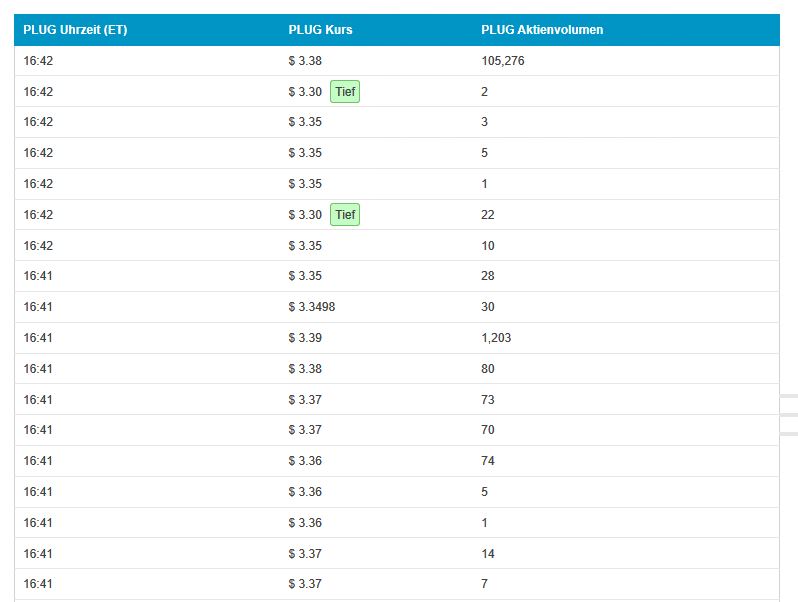Select the price $ 3.39
Image resolution: width=798 pixels, height=602 pixels.
click(305, 337)
